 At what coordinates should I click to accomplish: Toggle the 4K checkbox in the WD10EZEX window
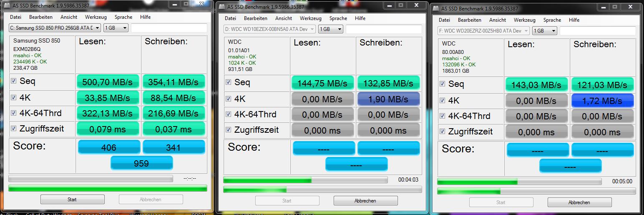click(x=228, y=99)
